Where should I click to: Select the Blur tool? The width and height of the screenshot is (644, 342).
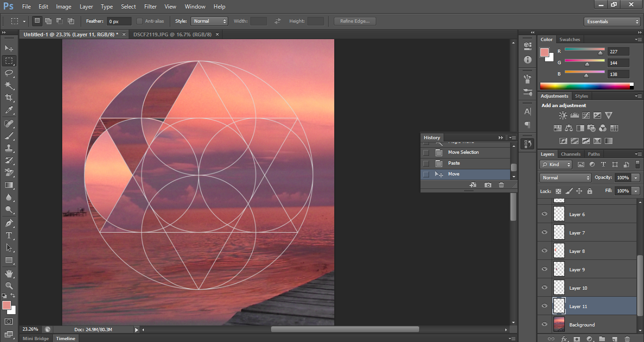click(9, 197)
